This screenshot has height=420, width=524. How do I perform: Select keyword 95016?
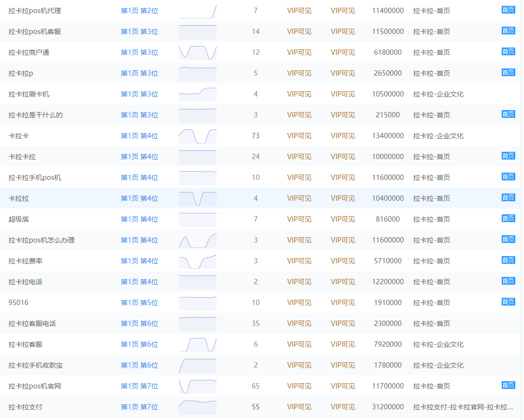coord(18,303)
